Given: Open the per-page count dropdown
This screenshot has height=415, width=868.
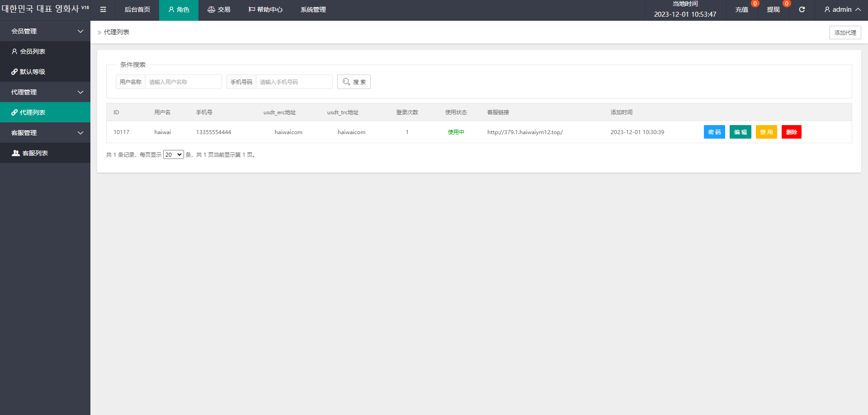Looking at the screenshot, I should click(x=173, y=154).
